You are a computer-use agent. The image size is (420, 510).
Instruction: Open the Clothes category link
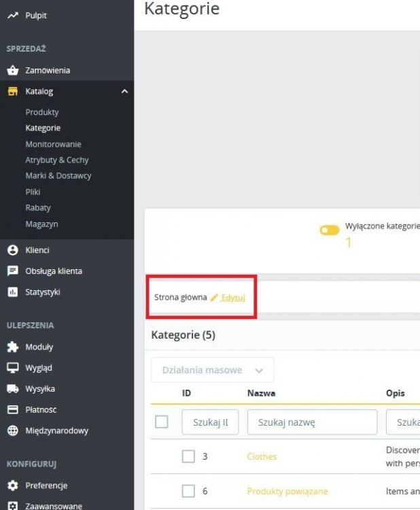click(x=262, y=456)
